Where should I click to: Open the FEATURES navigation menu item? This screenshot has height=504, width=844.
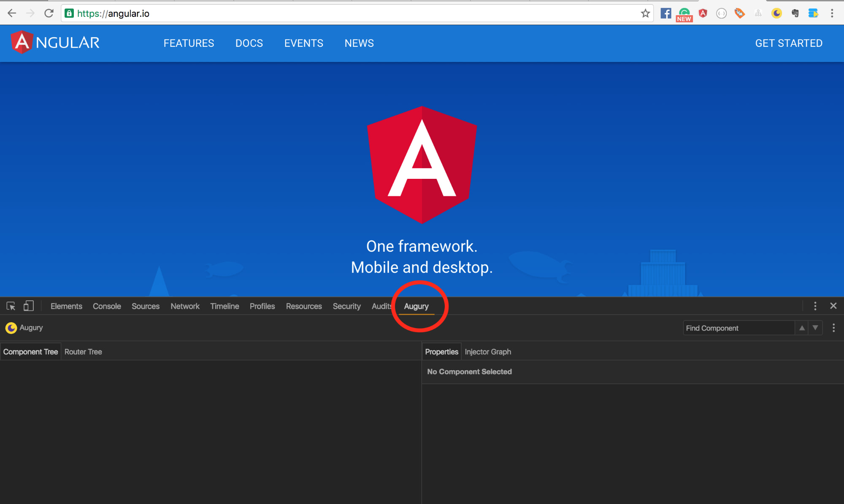189,43
